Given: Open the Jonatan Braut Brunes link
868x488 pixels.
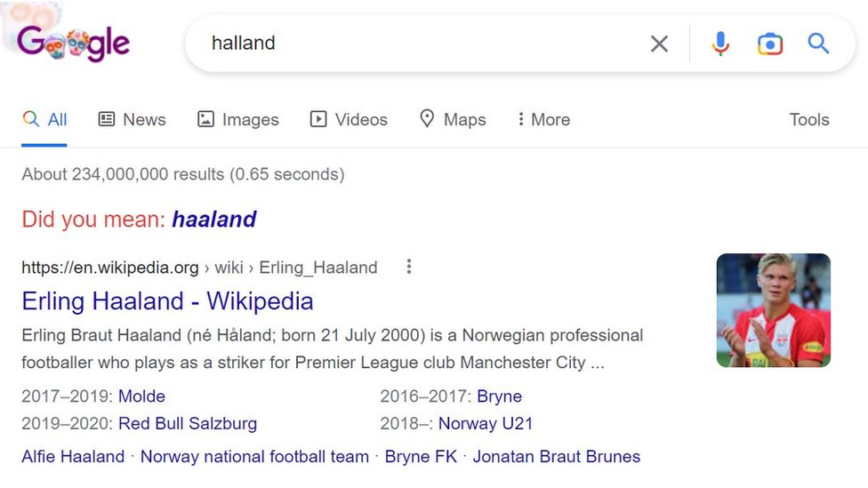Looking at the screenshot, I should 556,457.
